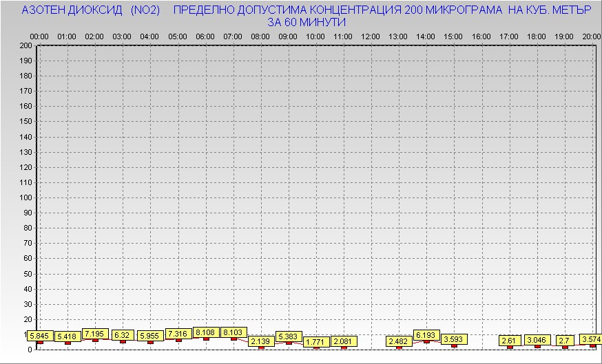The width and height of the screenshot is (602, 364).
Task: Select the 07:00 time axis label
Action: coord(233,37)
